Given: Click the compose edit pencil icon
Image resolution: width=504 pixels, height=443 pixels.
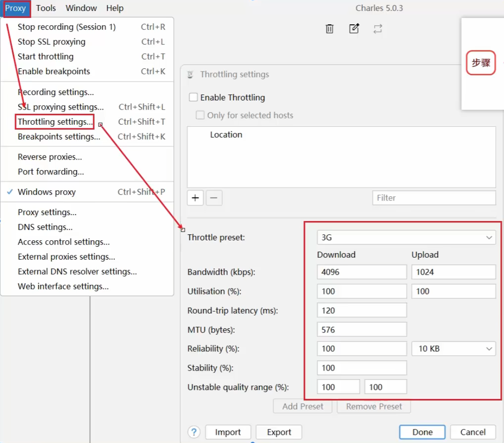Looking at the screenshot, I should click(x=354, y=28).
